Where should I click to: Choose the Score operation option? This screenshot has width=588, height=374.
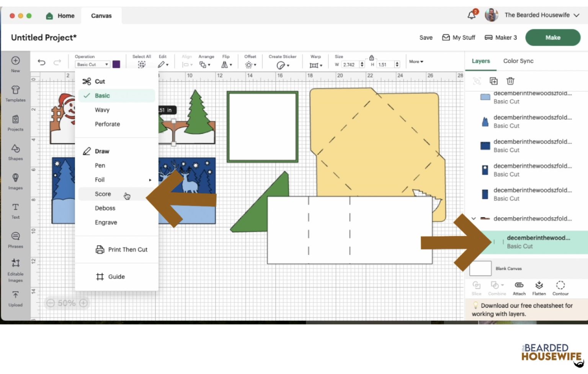(x=103, y=194)
